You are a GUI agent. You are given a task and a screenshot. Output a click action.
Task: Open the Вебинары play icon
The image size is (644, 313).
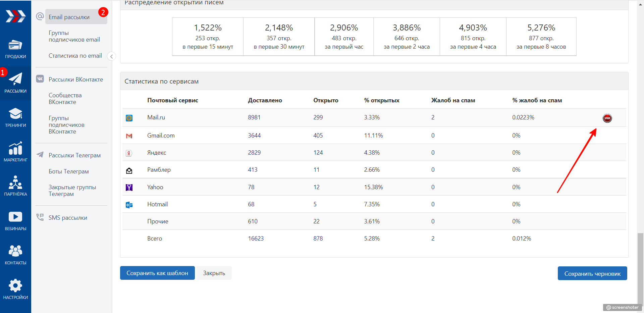coord(15,217)
